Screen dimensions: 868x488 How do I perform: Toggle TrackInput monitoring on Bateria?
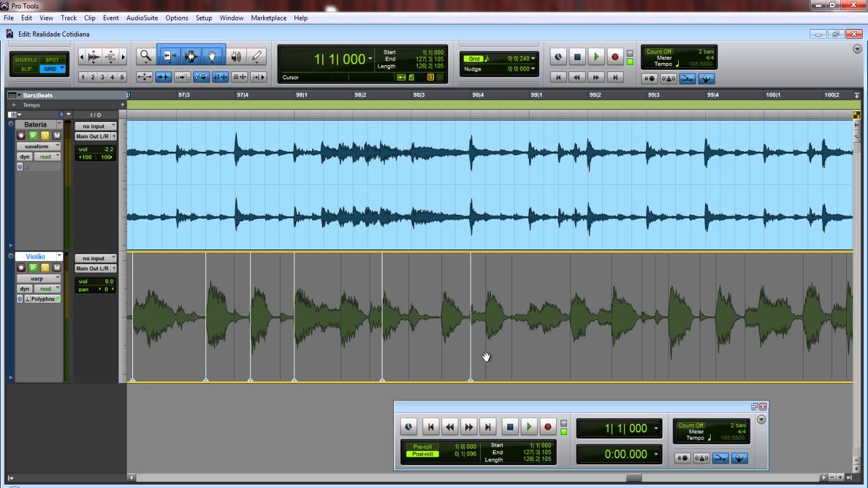pyautogui.click(x=33, y=136)
